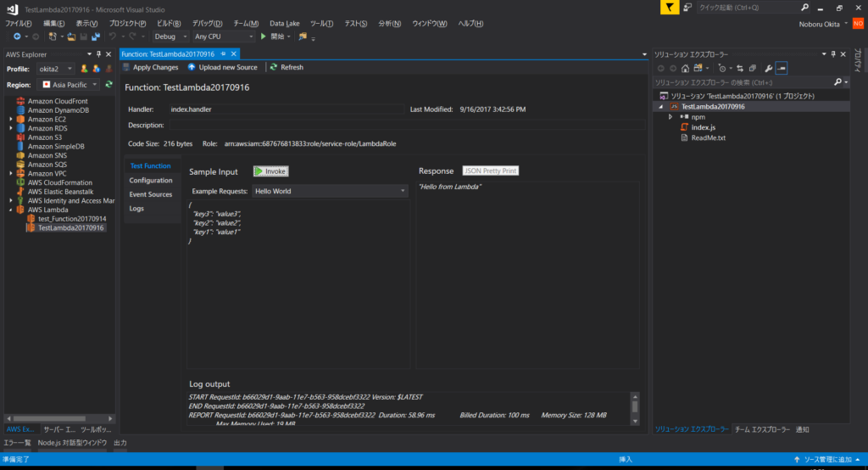The image size is (868, 470).
Task: Open the 出力 output tab at bottom
Action: [x=120, y=443]
